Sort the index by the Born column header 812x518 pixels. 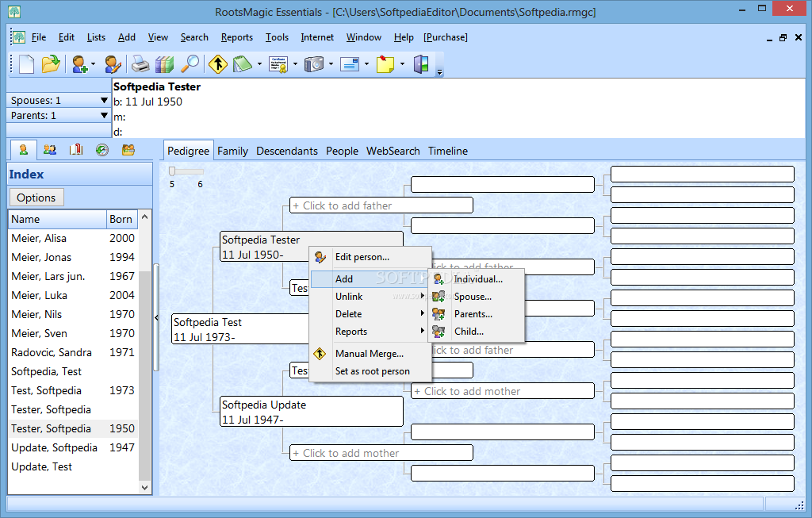[x=121, y=219]
